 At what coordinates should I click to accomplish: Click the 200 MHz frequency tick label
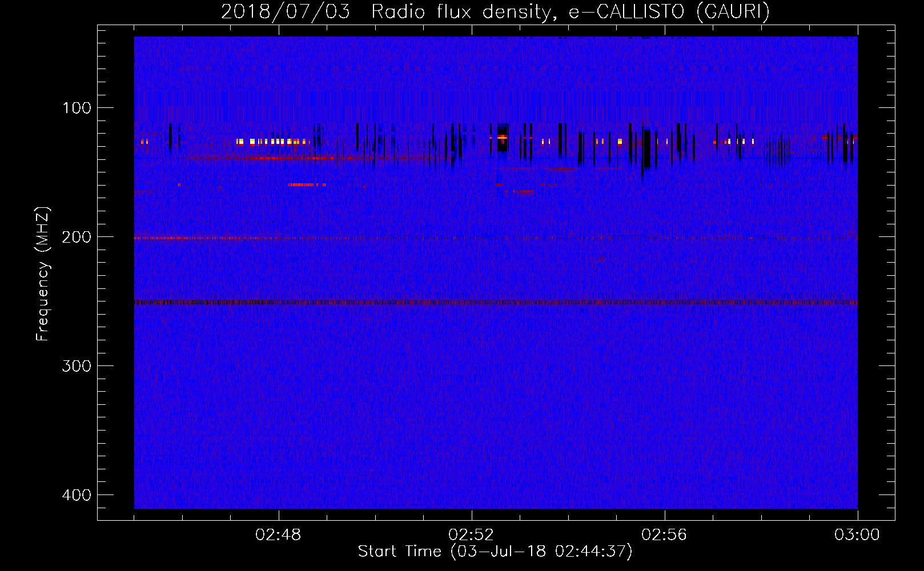point(77,237)
